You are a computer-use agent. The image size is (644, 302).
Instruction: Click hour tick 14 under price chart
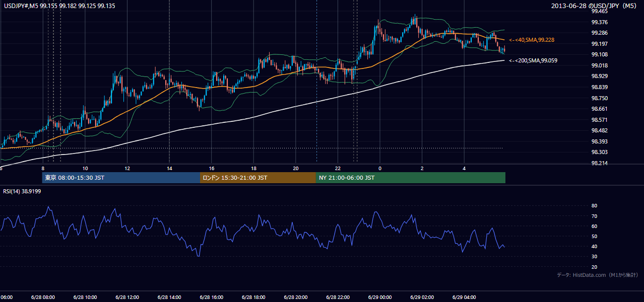point(169,168)
